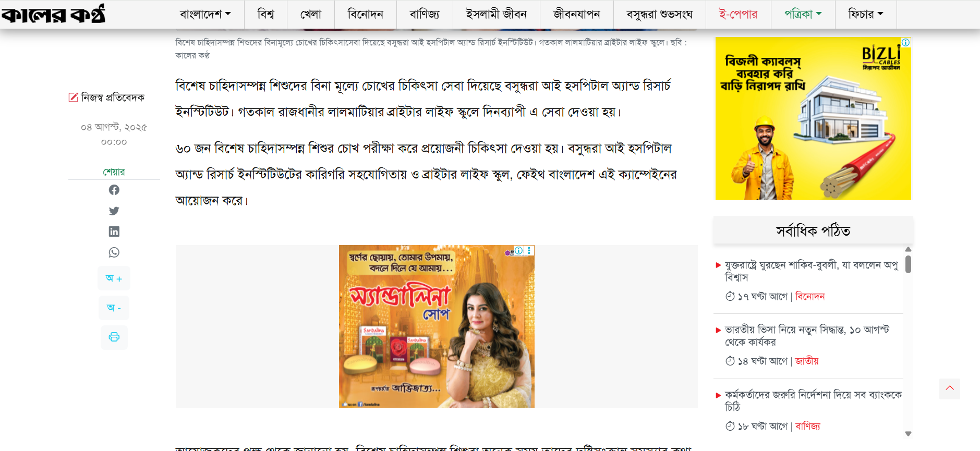Increase font size with অ + button

(x=114, y=278)
